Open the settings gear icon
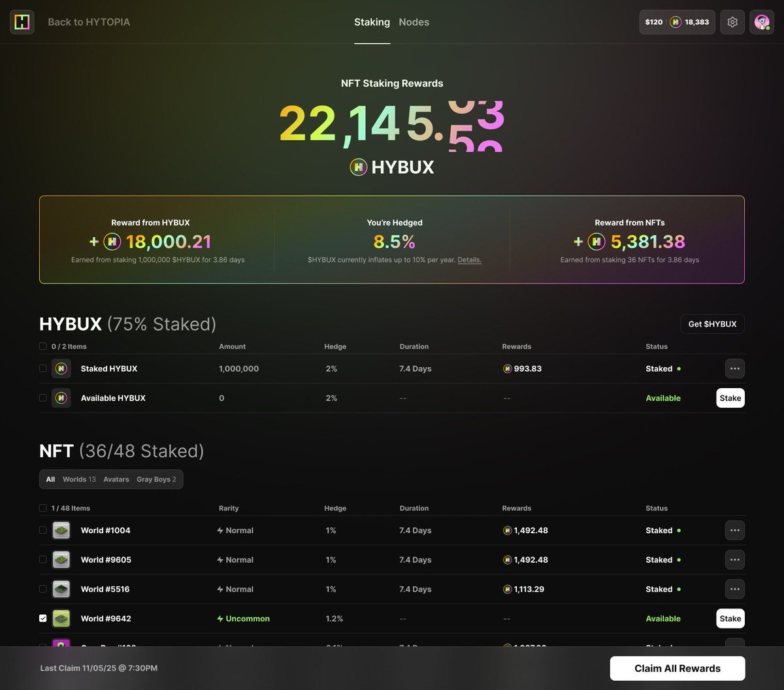The height and width of the screenshot is (690, 784). coord(732,22)
